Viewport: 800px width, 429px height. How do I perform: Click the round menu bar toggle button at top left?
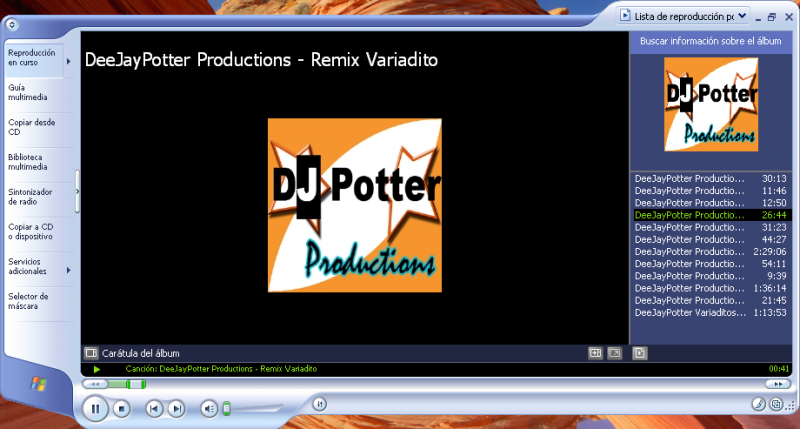(x=12, y=24)
